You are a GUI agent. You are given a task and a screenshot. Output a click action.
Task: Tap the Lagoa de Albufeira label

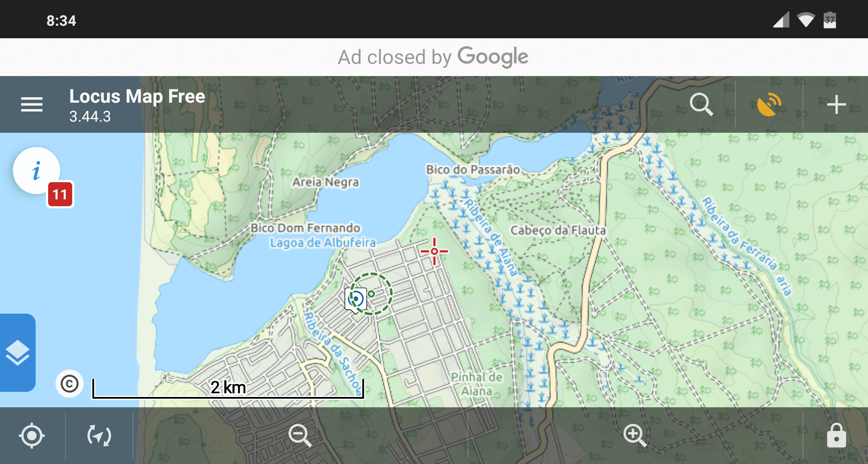pyautogui.click(x=323, y=243)
